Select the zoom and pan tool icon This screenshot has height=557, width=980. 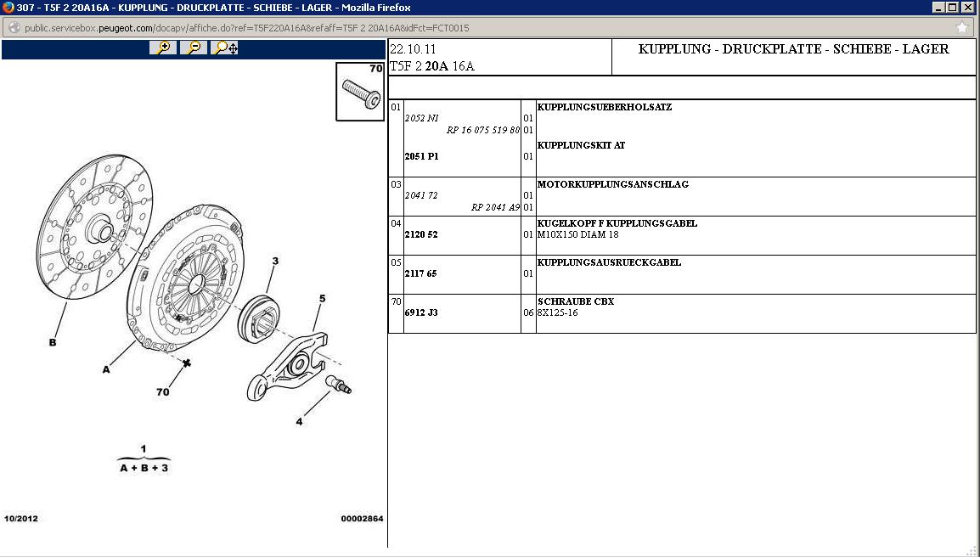225,48
